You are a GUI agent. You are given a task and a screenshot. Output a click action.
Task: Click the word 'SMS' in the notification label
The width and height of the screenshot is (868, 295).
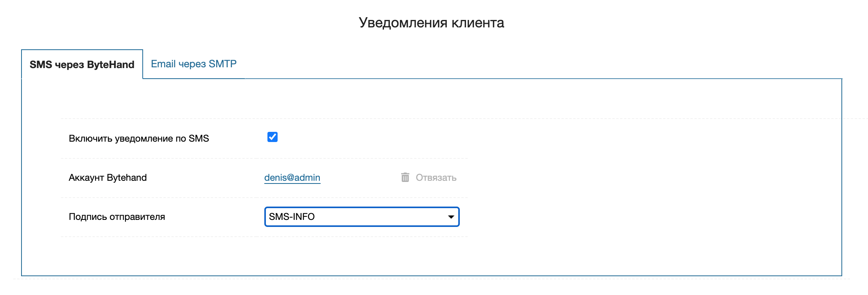(x=199, y=139)
